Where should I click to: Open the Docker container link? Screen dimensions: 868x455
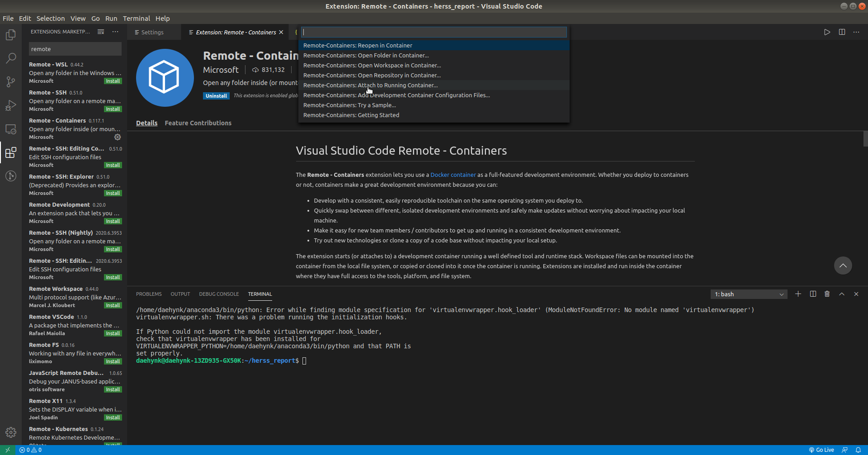pyautogui.click(x=453, y=175)
